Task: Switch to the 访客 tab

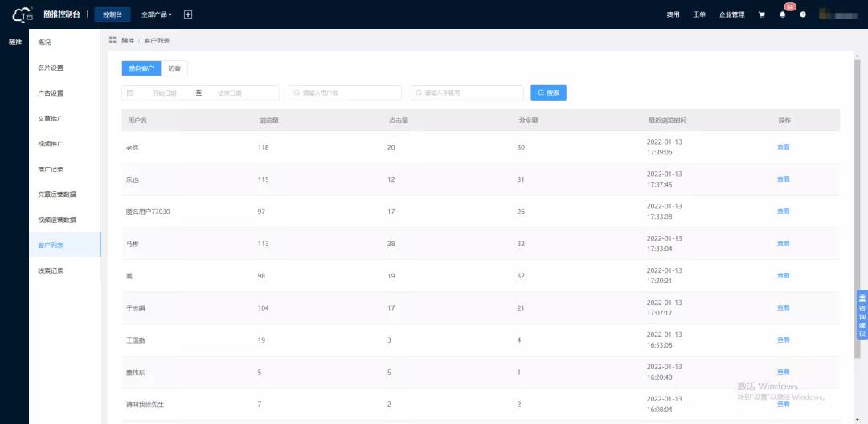Action: tap(174, 69)
